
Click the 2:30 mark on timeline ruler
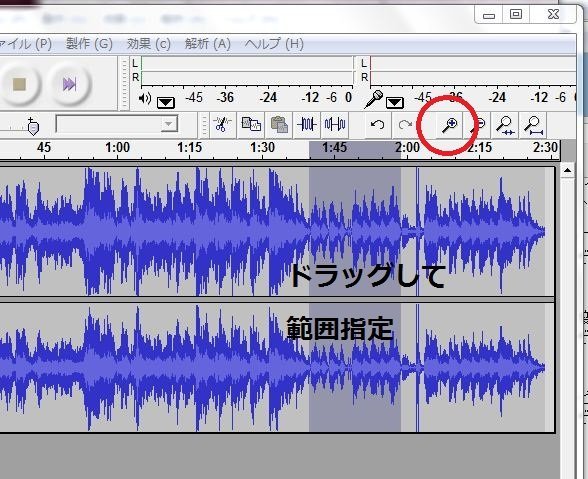(x=545, y=147)
